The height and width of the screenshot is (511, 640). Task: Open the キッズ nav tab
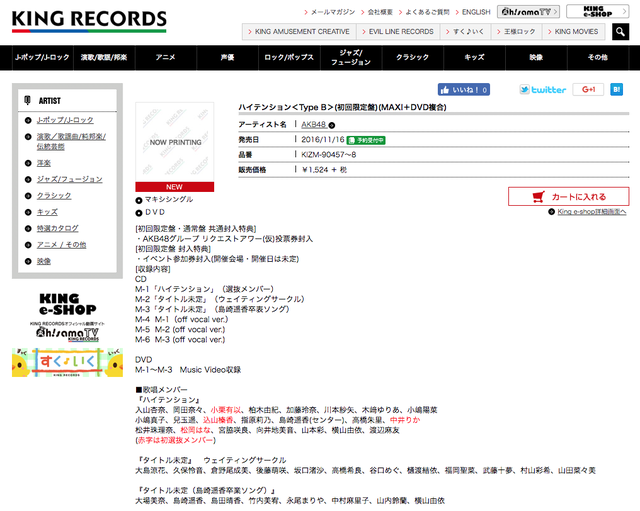point(474,58)
